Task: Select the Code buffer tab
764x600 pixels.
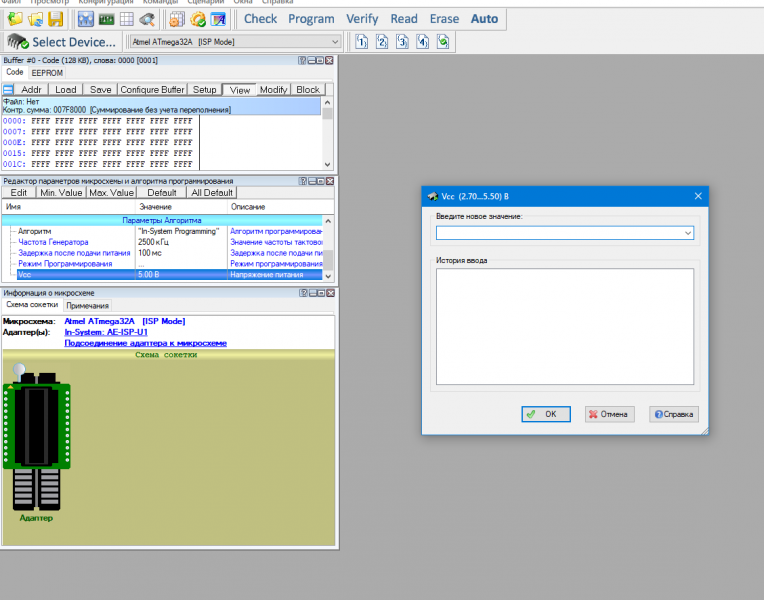Action: 15,72
